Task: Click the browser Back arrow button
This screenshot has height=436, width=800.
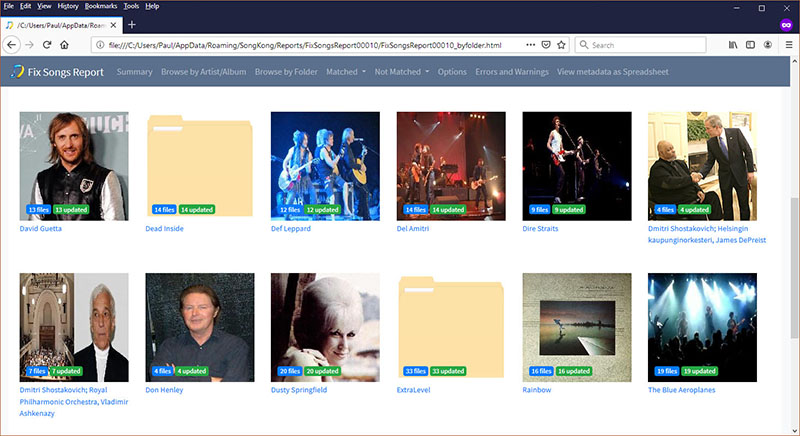Action: click(x=11, y=45)
